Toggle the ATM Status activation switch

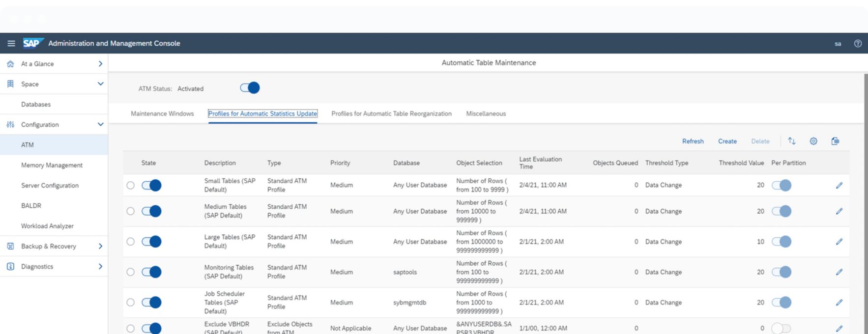(250, 88)
